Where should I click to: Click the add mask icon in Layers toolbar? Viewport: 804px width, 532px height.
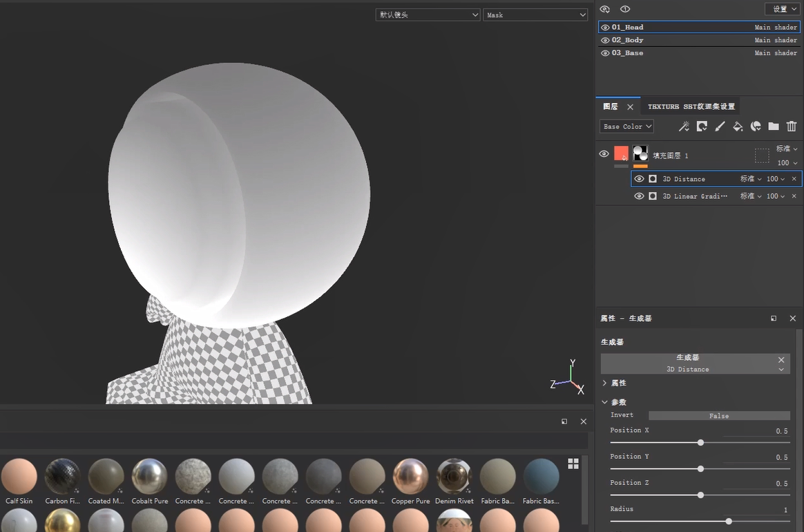tap(702, 126)
